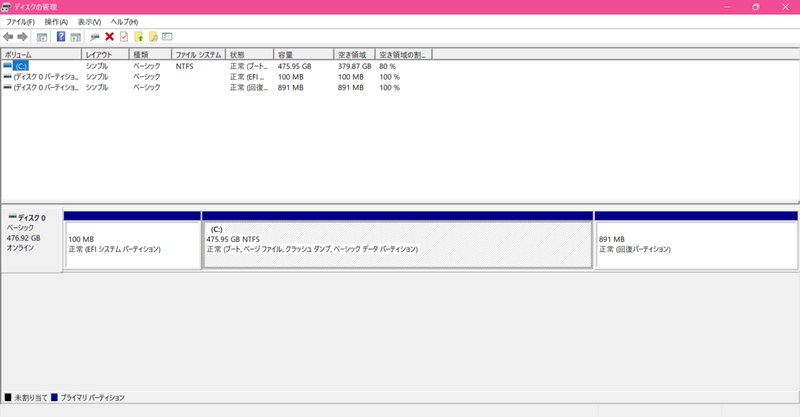
Task: Click the connect disk drive toolbar icon
Action: (94, 37)
